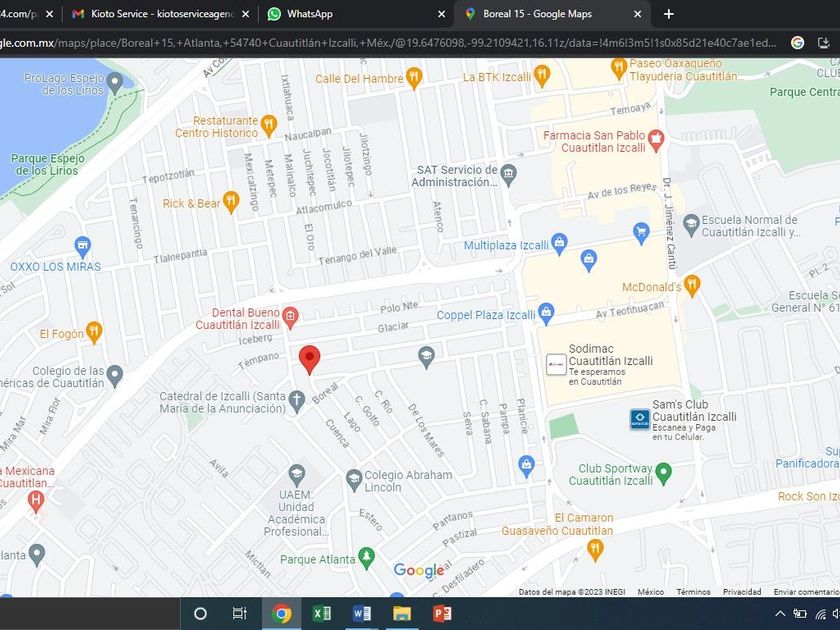The image size is (840, 630).
Task: Open the Sodimac Cuautitlán Izcalli logo marker
Action: (555, 365)
